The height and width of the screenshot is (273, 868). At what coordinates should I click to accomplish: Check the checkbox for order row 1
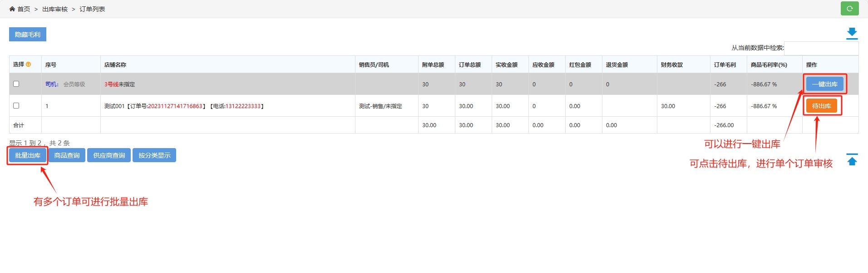pyautogui.click(x=16, y=105)
